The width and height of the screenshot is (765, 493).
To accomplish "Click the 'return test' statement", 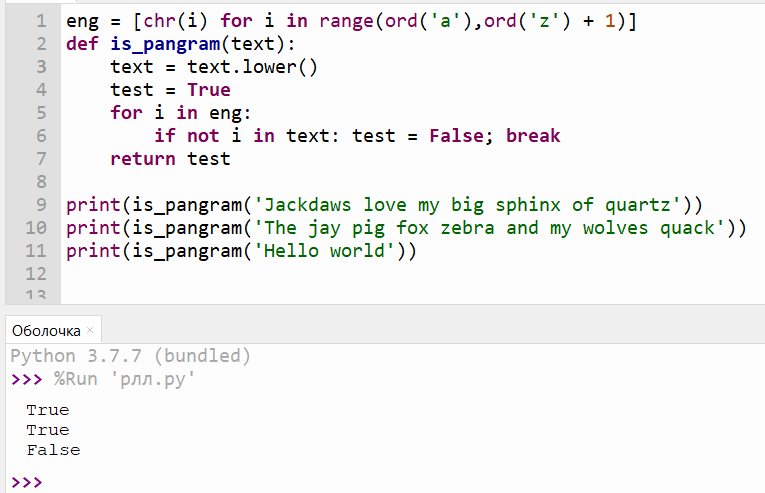I will coord(170,159).
